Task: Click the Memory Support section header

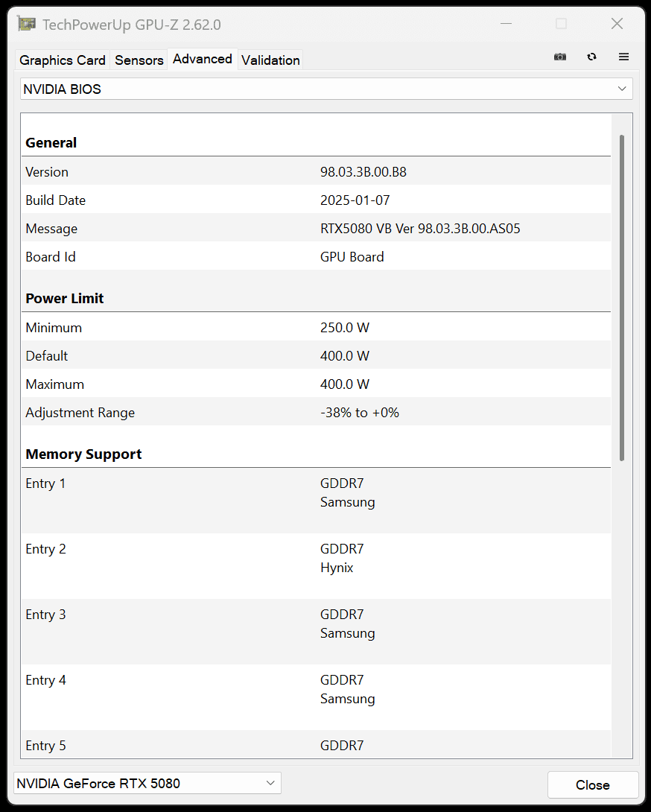Action: coord(83,454)
